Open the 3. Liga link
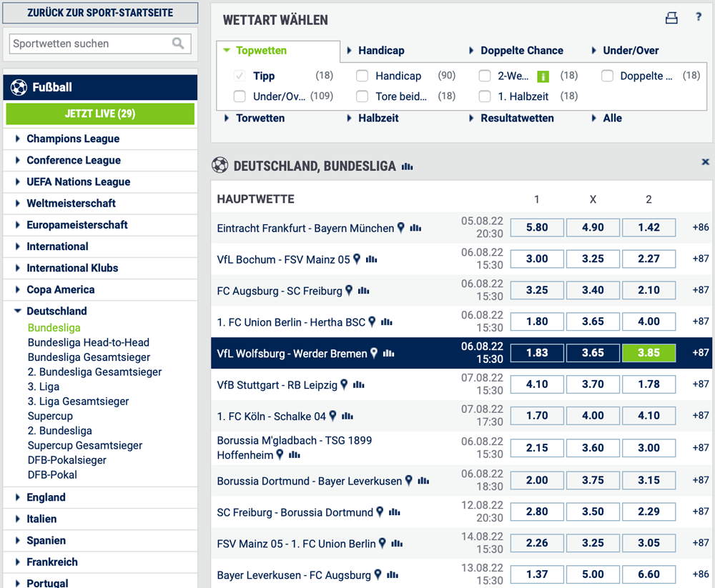 click(44, 387)
